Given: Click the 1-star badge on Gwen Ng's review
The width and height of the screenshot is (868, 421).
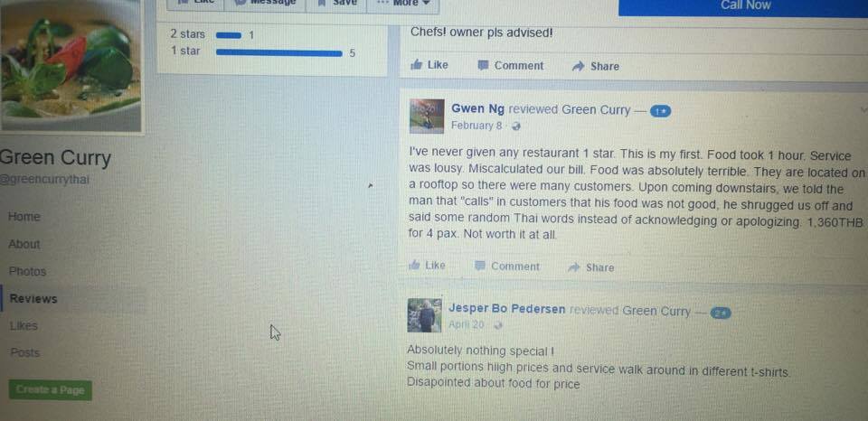Looking at the screenshot, I should (660, 111).
